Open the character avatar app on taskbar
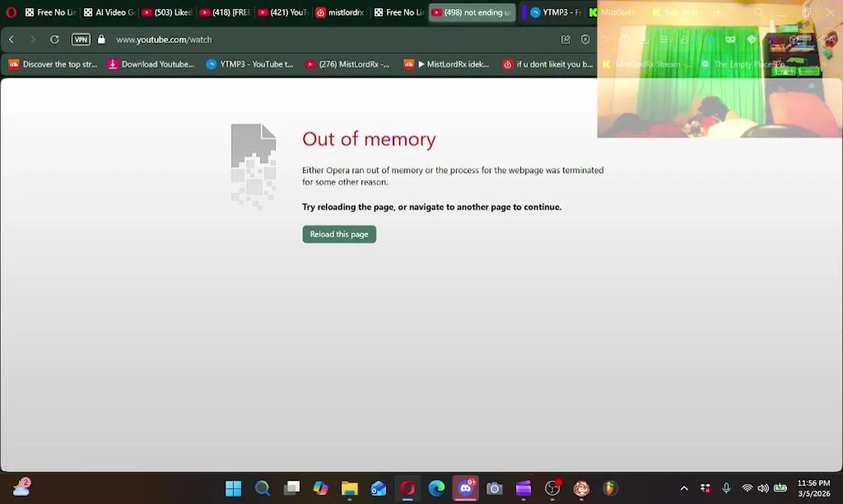Image resolution: width=843 pixels, height=504 pixels. 581,488
